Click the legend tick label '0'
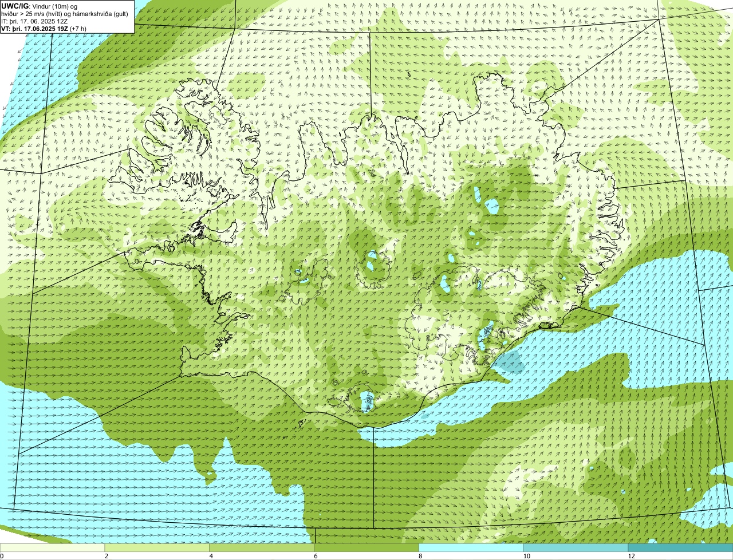This screenshot has width=733, height=560. coord(2,556)
